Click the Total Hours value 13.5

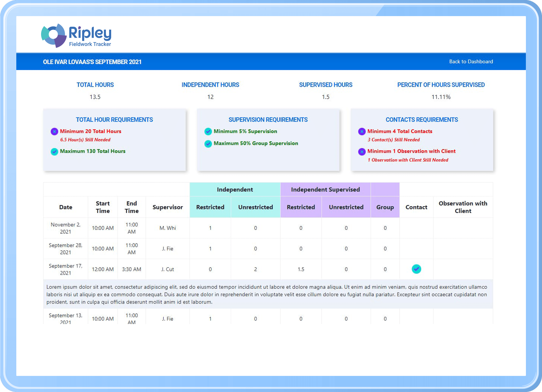click(95, 97)
